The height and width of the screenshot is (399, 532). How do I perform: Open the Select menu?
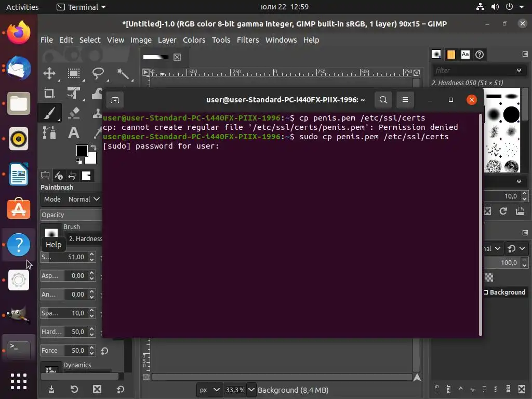click(x=90, y=40)
